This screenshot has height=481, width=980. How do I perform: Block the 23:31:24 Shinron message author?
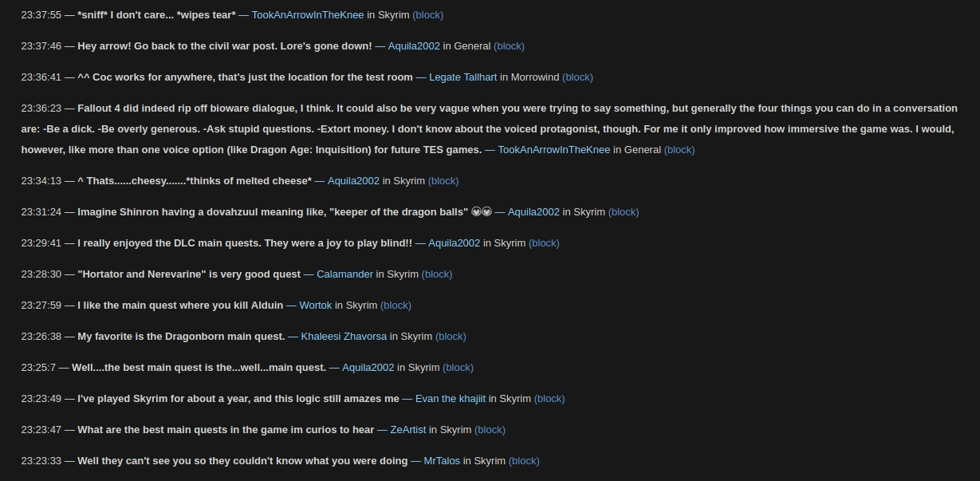[x=624, y=212]
